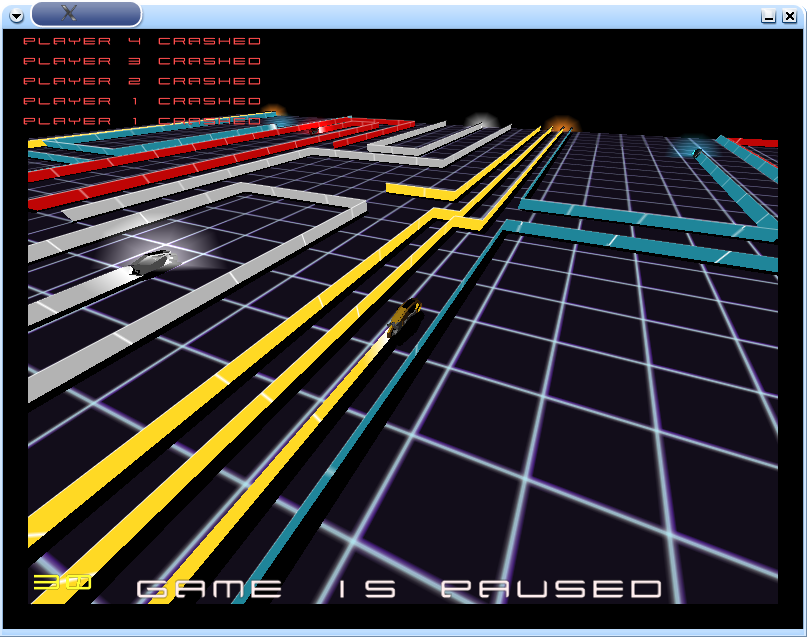This screenshot has height=637, width=807.
Task: Click the 'Game is paused' message
Action: click(x=399, y=589)
